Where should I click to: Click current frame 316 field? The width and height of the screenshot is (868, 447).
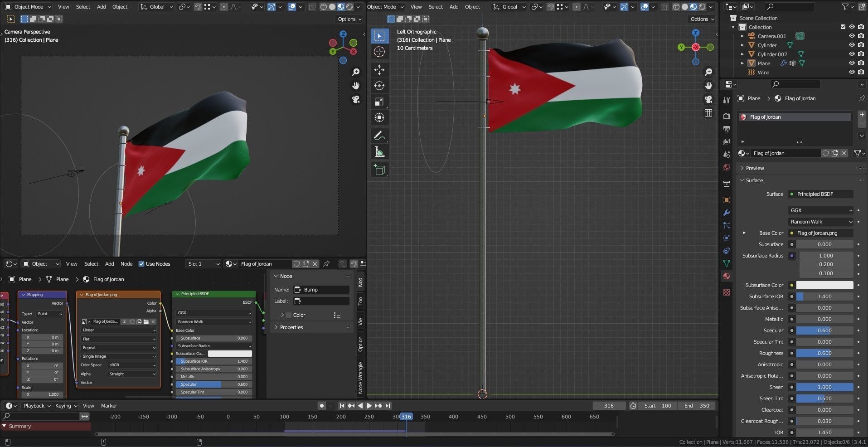609,406
